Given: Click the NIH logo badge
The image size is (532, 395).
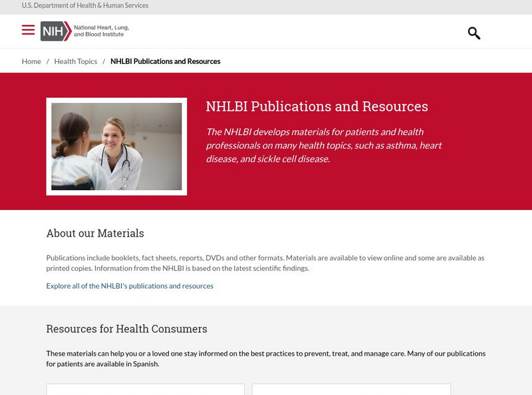Looking at the screenshot, I should coord(55,31).
